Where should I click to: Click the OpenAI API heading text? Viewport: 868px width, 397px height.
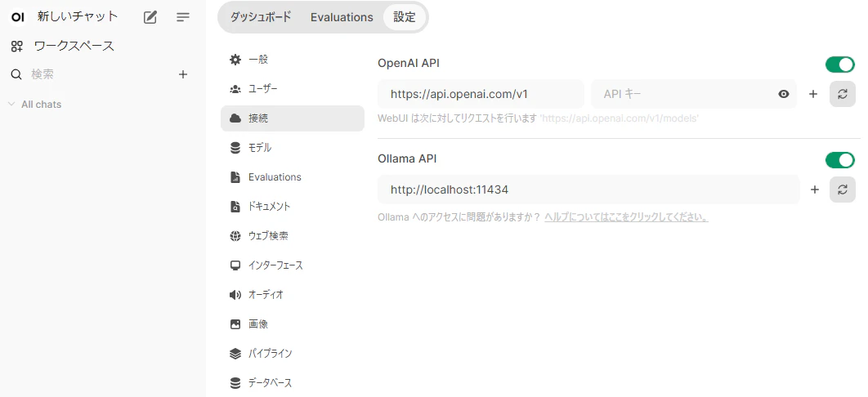click(x=409, y=63)
